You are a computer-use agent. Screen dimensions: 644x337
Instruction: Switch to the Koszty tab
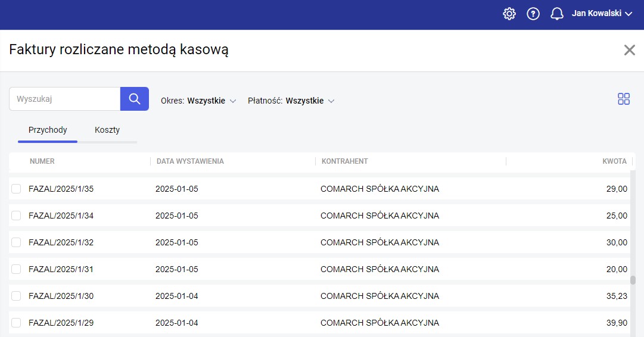tap(107, 130)
